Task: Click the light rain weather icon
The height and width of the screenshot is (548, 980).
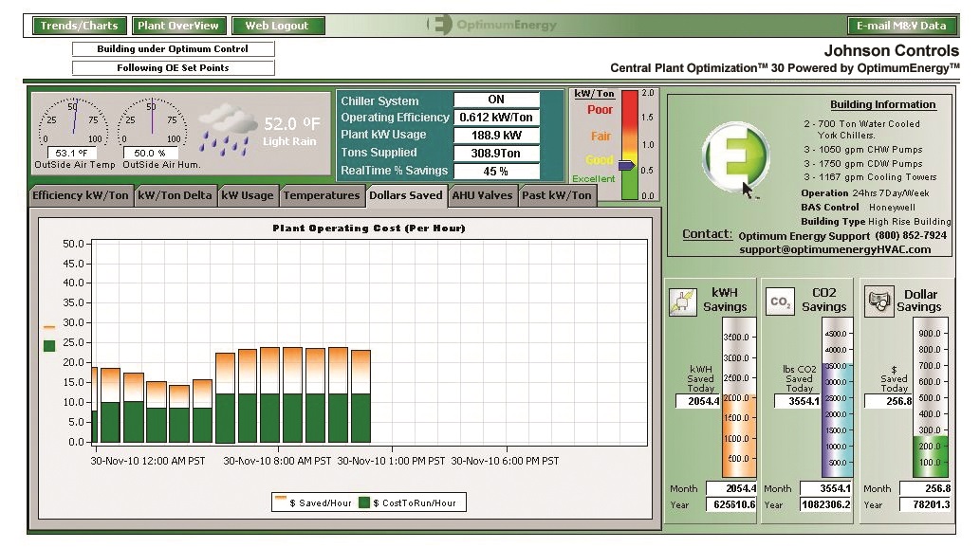Action: [226, 130]
